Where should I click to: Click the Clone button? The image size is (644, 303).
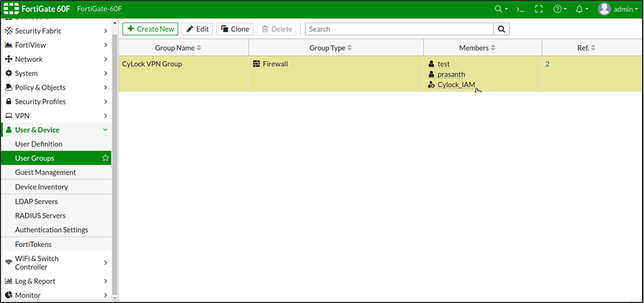(236, 29)
